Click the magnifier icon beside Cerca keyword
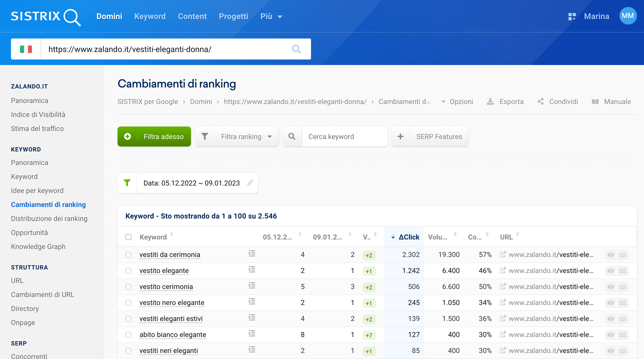 292,136
